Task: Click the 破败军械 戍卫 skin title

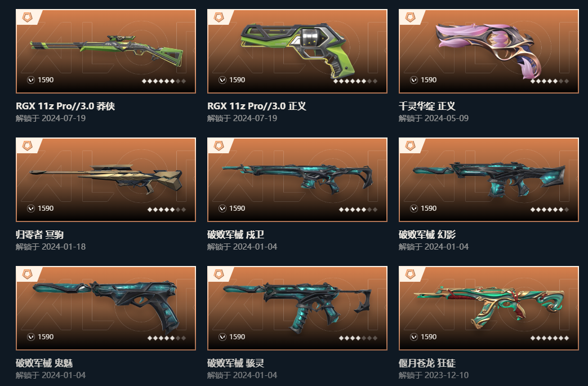Action: click(x=236, y=235)
